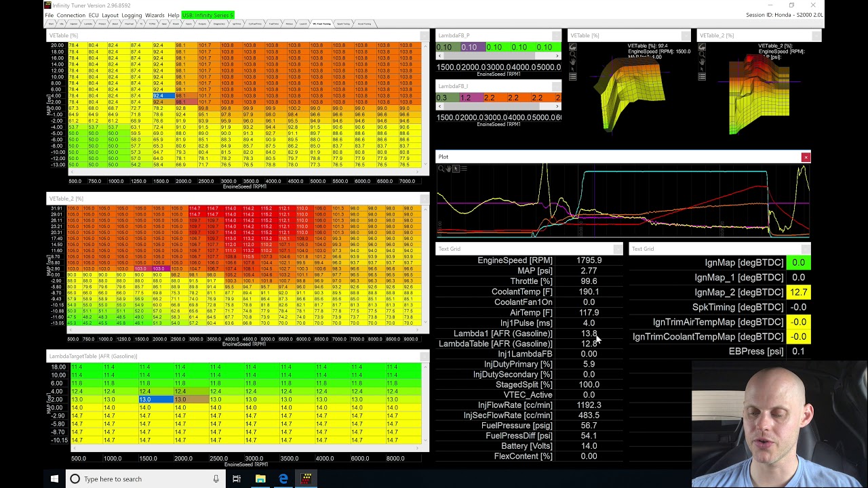
Task: Open the Layout menu
Action: [110, 15]
